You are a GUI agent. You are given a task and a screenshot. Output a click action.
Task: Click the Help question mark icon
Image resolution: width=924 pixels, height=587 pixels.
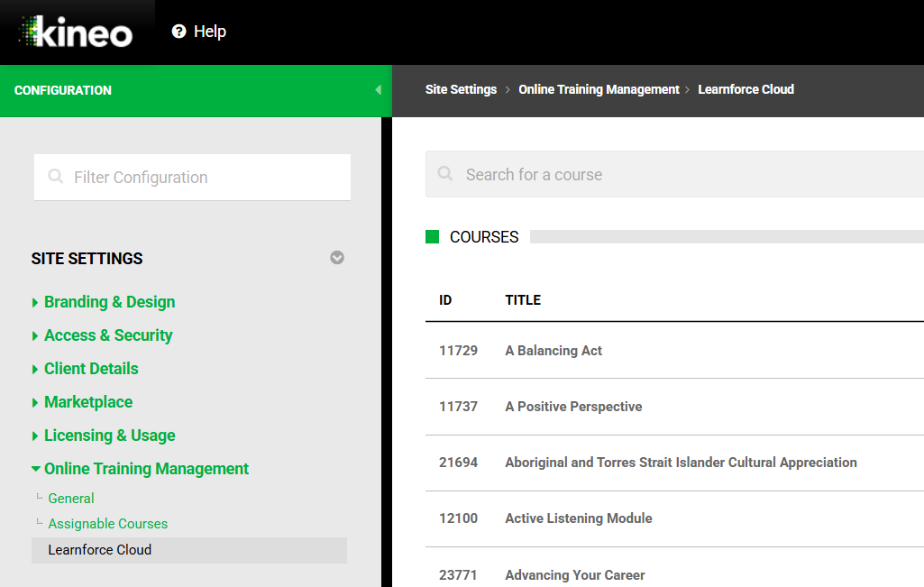point(178,32)
